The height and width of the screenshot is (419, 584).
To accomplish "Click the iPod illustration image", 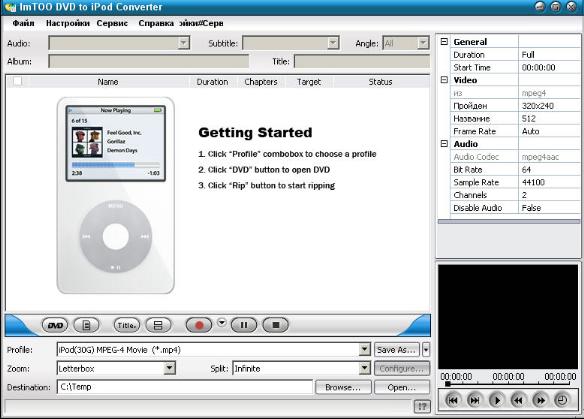I will pyautogui.click(x=115, y=196).
